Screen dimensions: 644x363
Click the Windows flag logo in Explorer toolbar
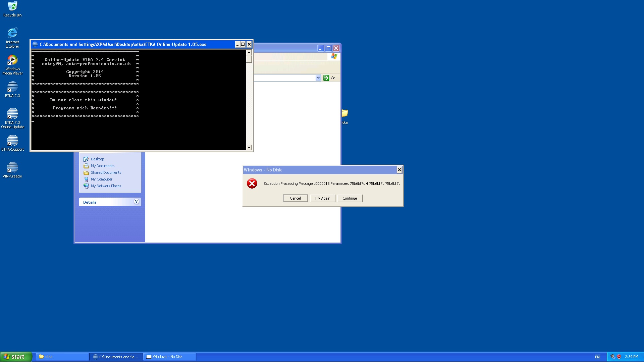click(334, 56)
